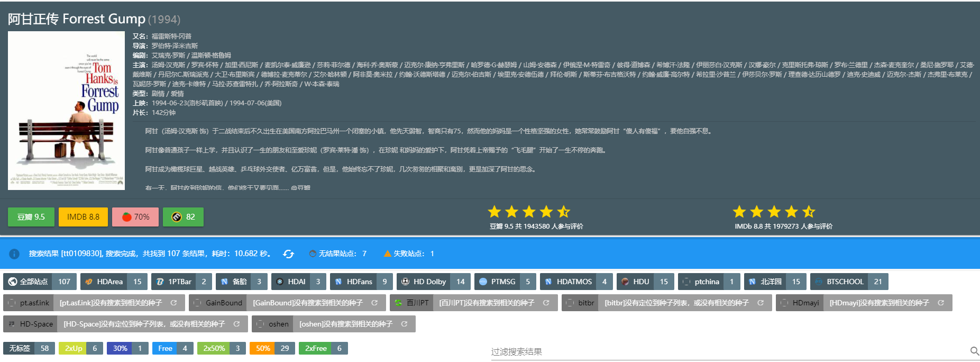The image size is (980, 362).
Task: Click the release date 1994-07-06(美国) text
Action: click(255, 103)
